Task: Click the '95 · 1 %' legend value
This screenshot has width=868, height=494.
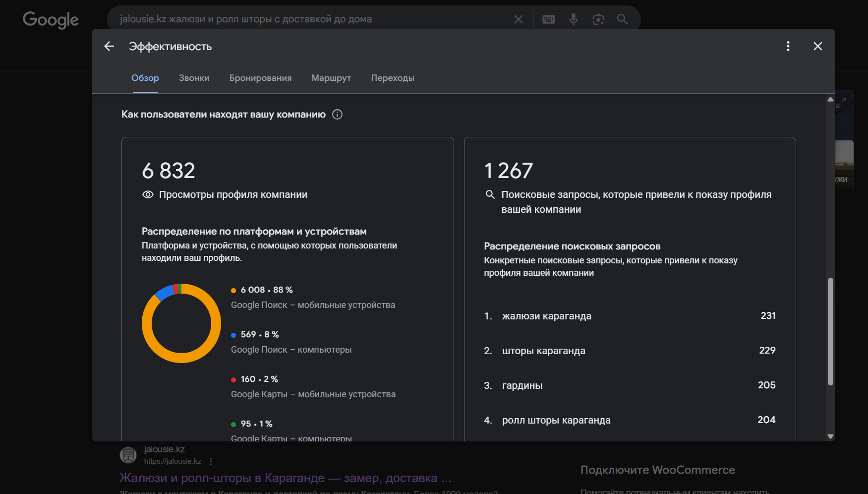Action: pyautogui.click(x=257, y=424)
